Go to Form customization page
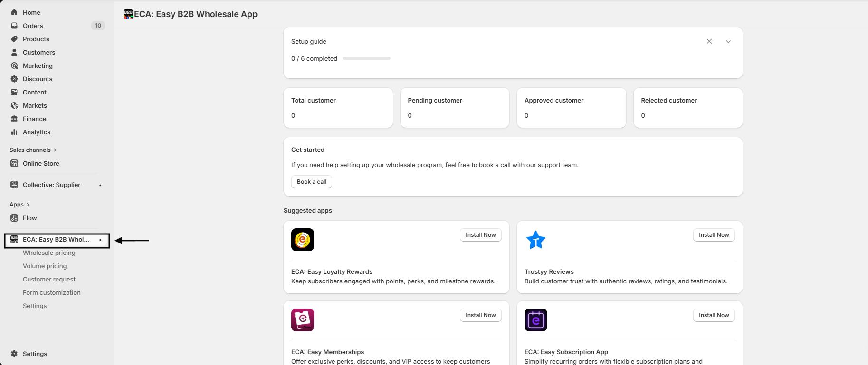The height and width of the screenshot is (365, 868). [52, 293]
